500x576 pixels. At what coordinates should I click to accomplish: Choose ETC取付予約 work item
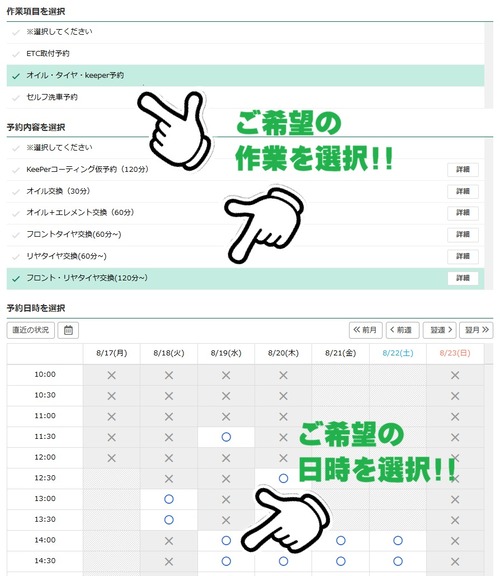(x=245, y=54)
